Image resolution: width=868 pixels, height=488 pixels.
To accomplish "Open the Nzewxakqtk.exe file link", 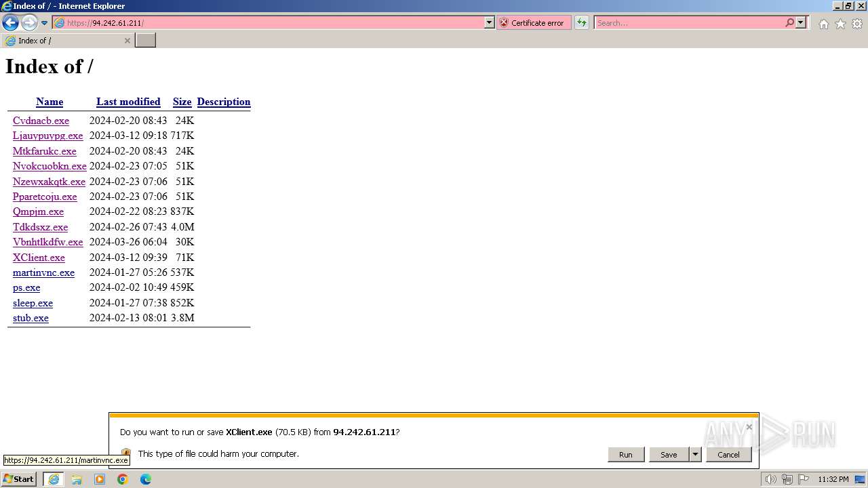I will pos(49,182).
